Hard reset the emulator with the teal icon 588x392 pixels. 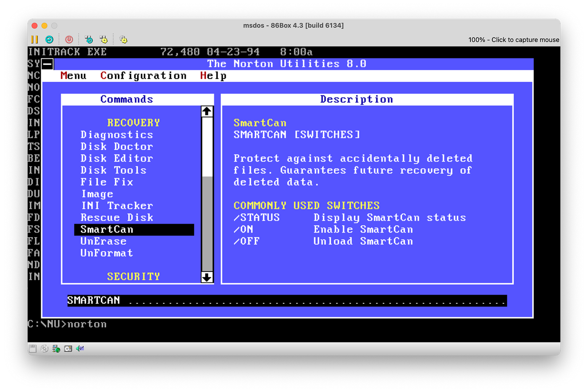coord(50,39)
